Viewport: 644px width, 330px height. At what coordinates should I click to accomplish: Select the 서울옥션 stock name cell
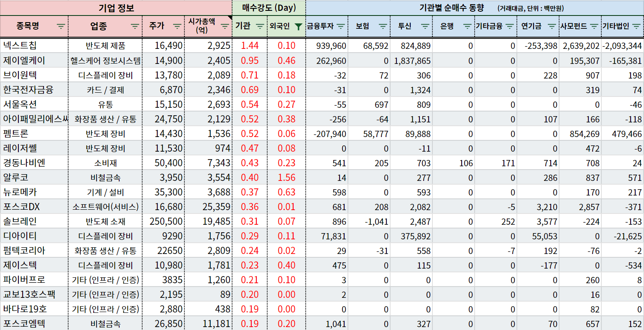[34, 104]
